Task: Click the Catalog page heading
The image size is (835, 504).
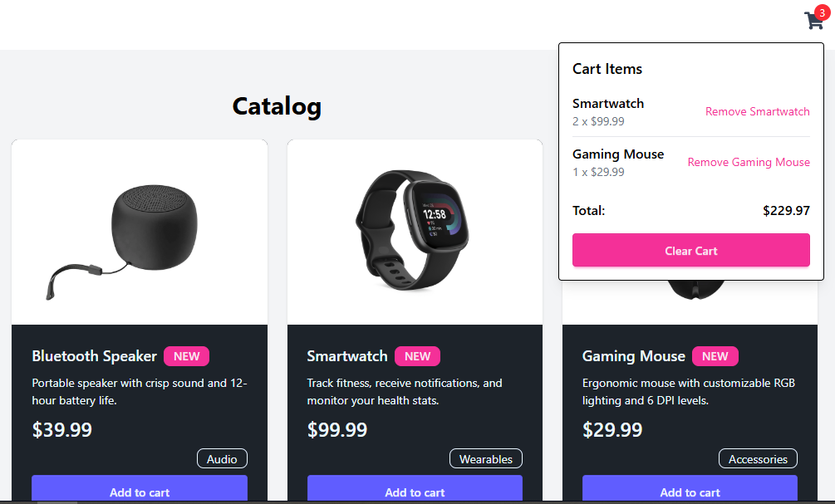Action: (x=277, y=106)
